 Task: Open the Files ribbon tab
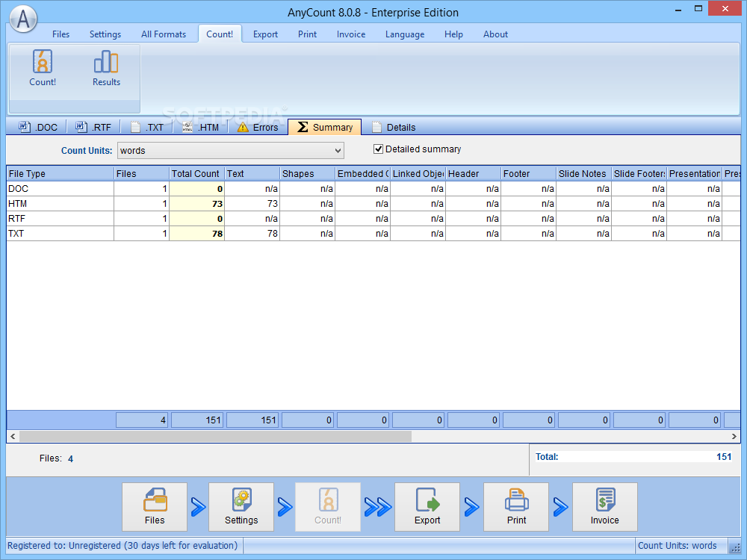click(x=61, y=34)
